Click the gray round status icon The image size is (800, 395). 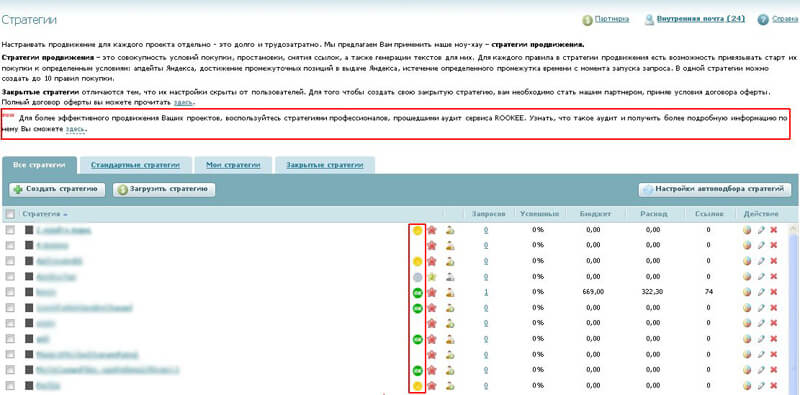(417, 277)
